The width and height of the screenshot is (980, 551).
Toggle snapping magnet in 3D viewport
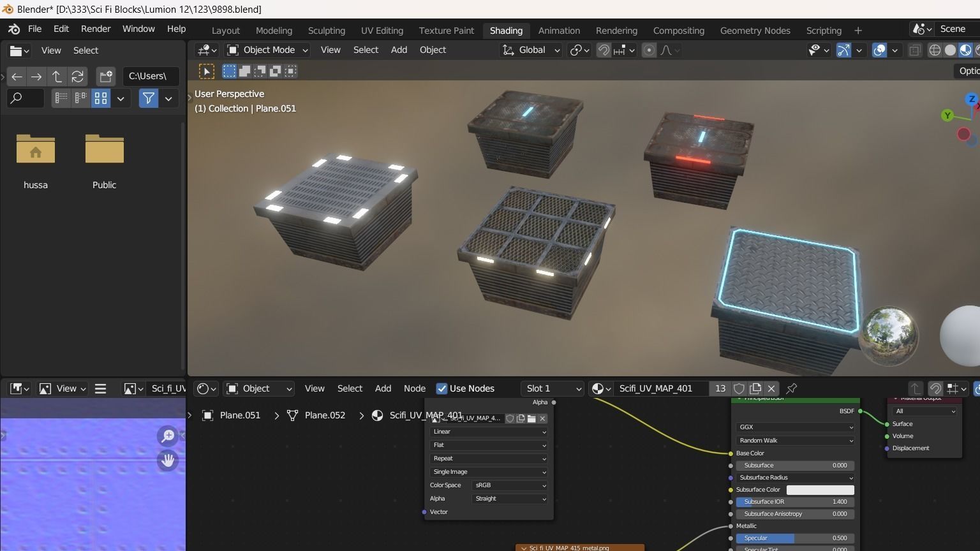click(603, 50)
